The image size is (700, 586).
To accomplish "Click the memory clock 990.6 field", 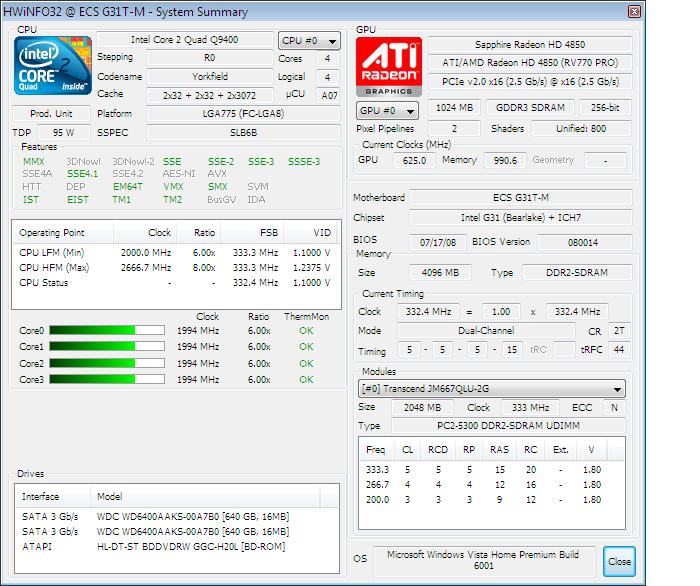I will coord(505,160).
